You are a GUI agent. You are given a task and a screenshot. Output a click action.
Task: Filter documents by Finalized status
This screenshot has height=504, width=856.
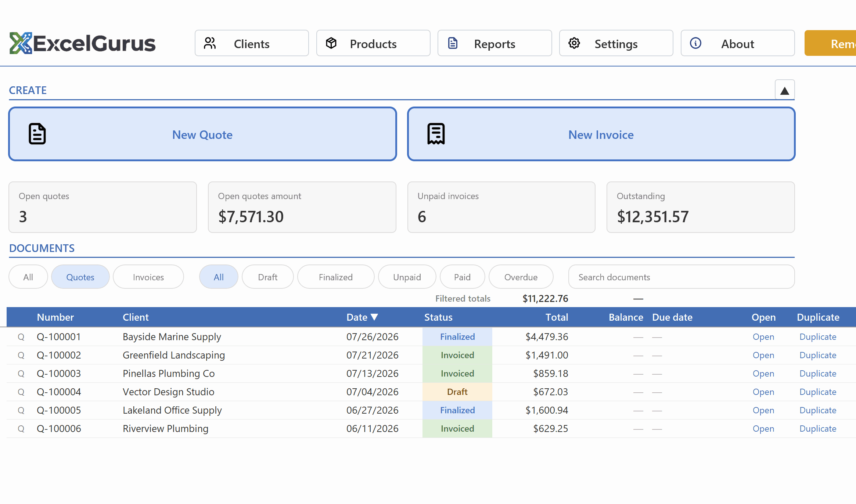[336, 277]
